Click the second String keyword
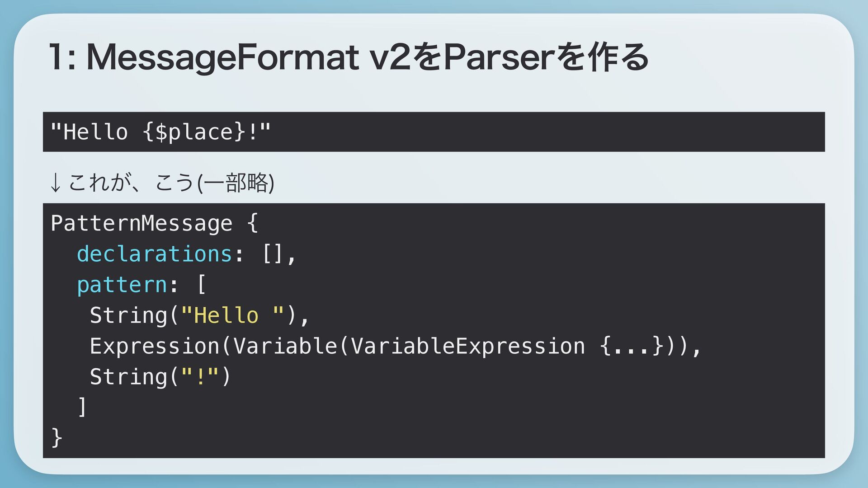The width and height of the screenshot is (868, 488). point(128,377)
